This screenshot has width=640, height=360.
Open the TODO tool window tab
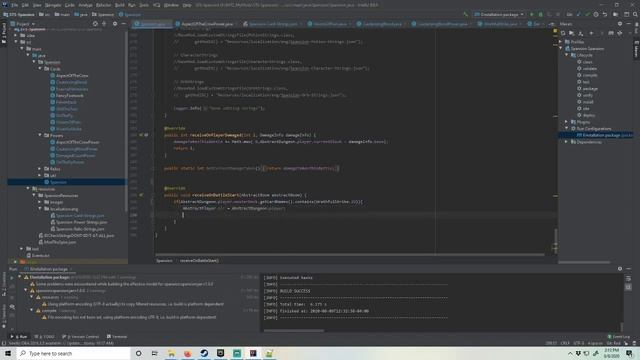(45, 337)
